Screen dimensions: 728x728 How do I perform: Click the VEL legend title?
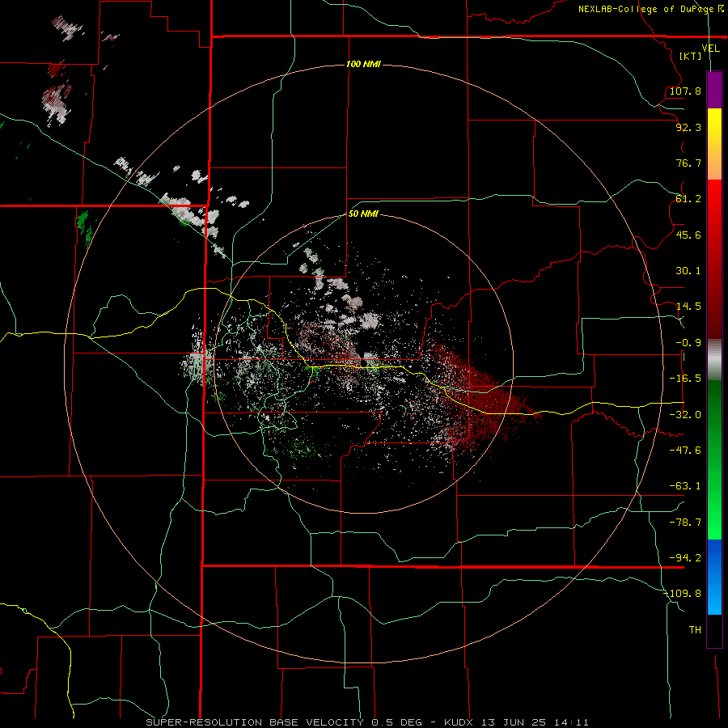[x=710, y=49]
